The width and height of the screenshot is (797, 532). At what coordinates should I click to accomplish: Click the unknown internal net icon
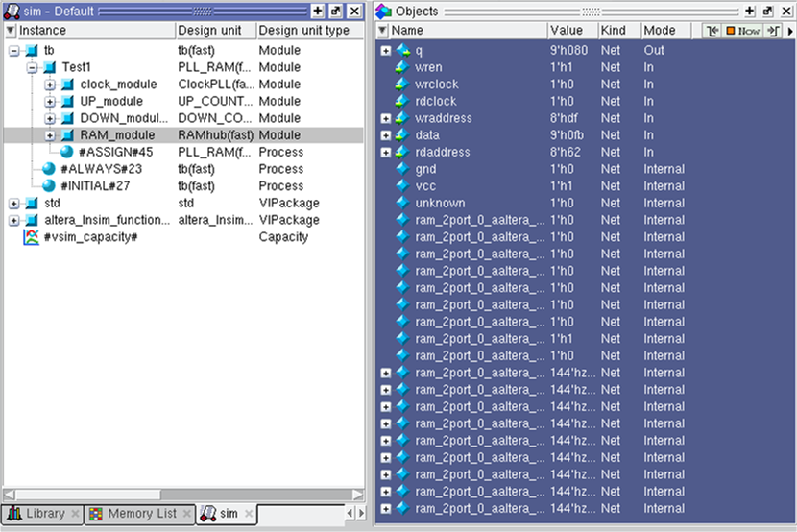(402, 203)
